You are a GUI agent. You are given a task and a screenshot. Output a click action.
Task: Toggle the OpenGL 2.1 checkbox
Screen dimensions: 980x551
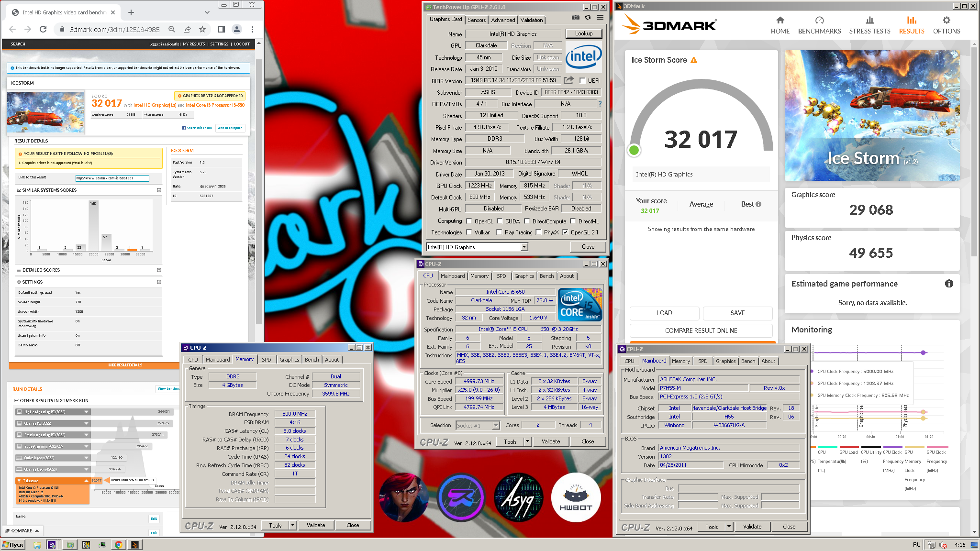point(565,232)
